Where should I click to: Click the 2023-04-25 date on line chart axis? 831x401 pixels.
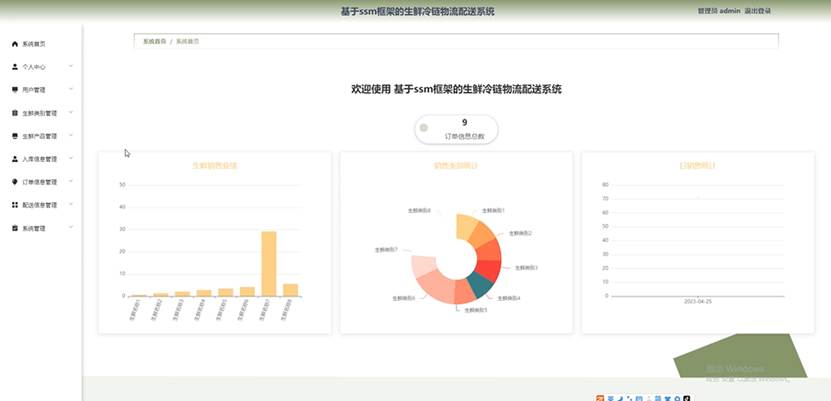coord(697,301)
